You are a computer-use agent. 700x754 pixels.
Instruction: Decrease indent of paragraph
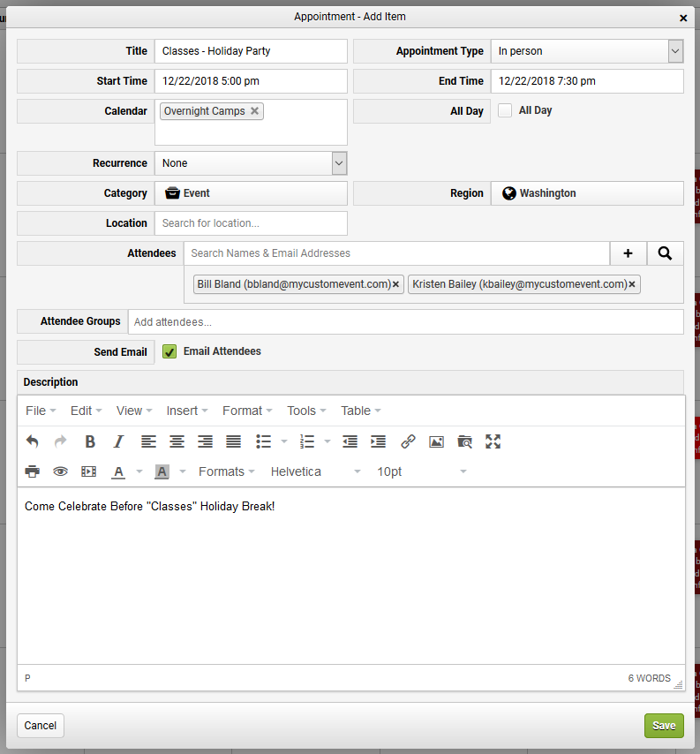[350, 441]
